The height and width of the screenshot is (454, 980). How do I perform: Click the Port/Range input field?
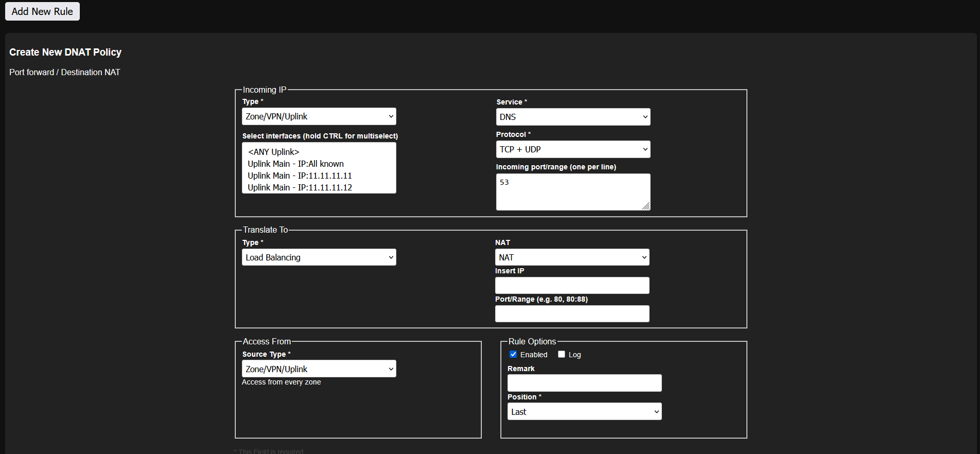pyautogui.click(x=572, y=313)
